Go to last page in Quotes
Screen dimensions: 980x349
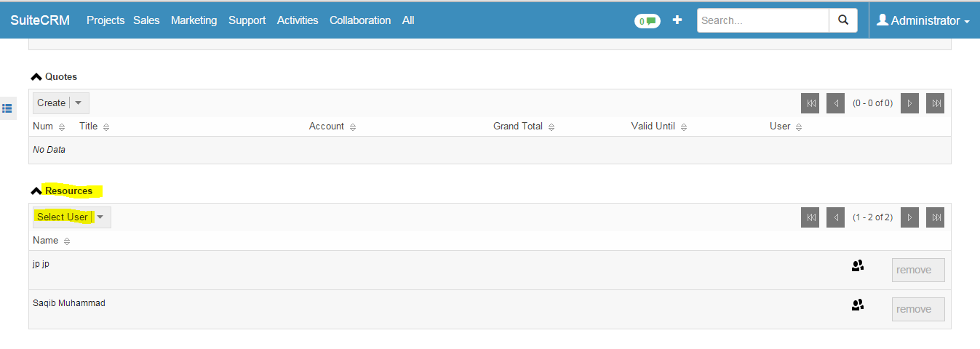(936, 103)
